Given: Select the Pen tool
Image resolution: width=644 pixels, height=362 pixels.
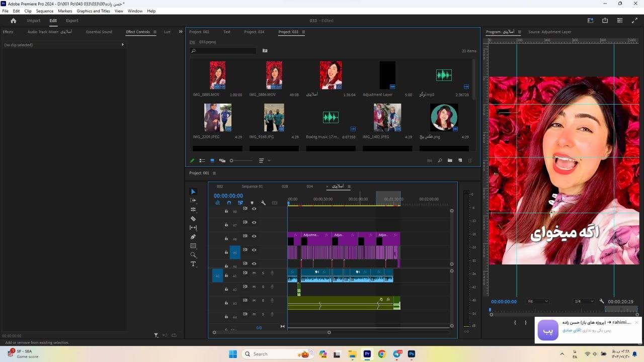Looking at the screenshot, I should click(193, 237).
